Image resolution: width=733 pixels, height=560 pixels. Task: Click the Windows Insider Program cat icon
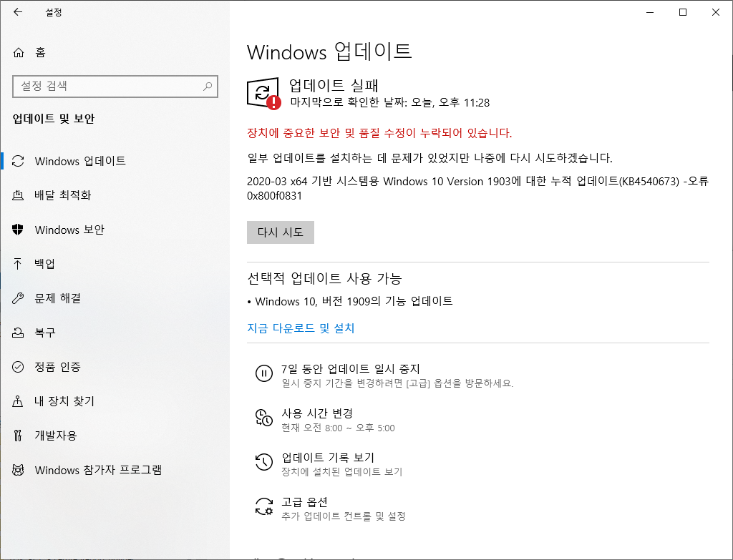coord(18,470)
